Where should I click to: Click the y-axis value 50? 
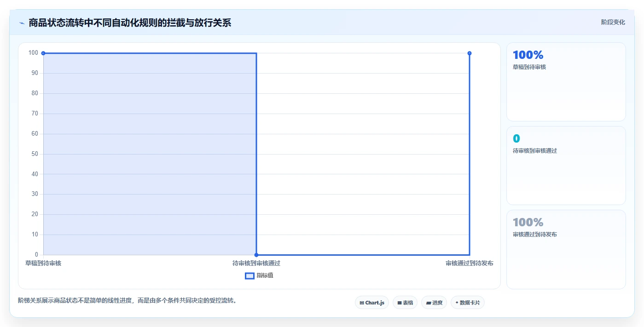tap(35, 154)
